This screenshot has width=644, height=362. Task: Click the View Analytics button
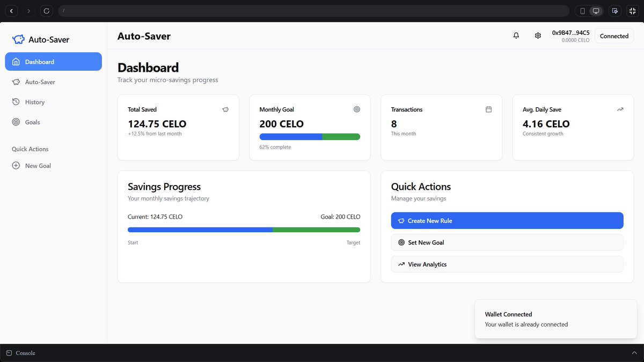(x=507, y=264)
